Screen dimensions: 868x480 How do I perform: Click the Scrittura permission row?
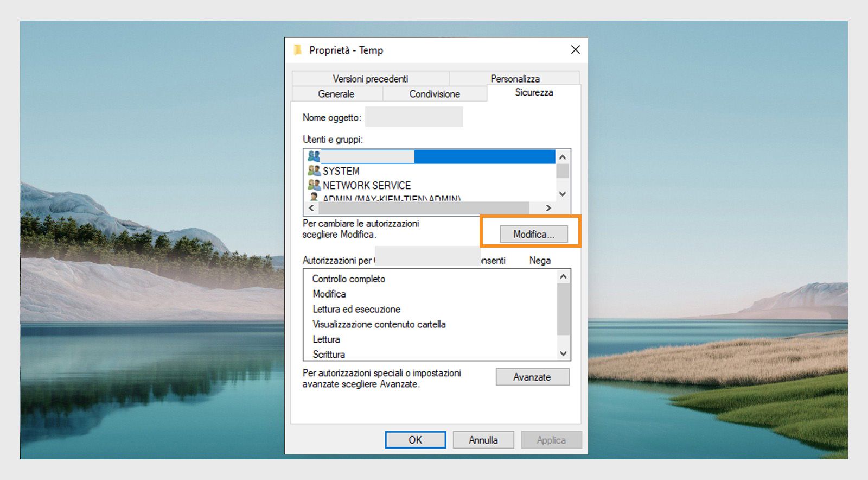329,354
